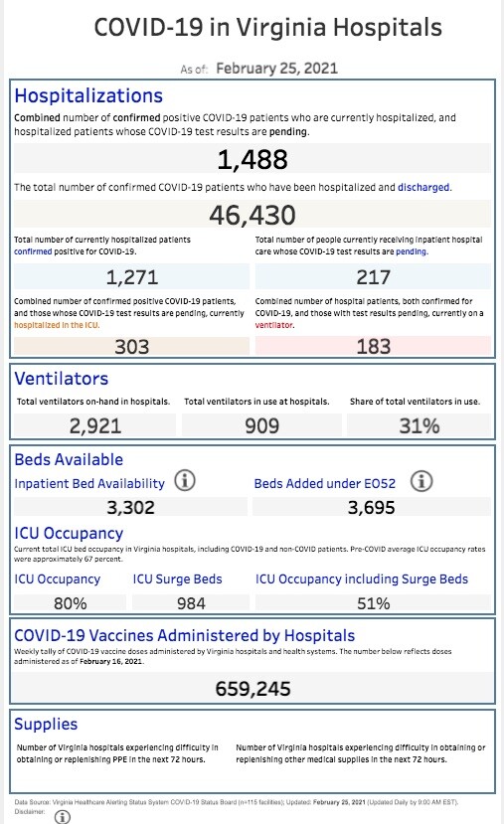Select the 303 ICU patients figure

pos(132,346)
